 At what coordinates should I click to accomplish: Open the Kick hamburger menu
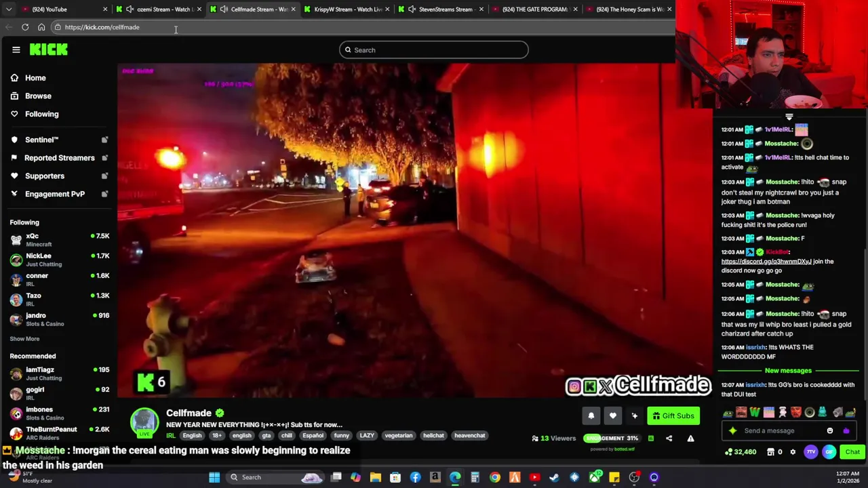click(x=16, y=49)
